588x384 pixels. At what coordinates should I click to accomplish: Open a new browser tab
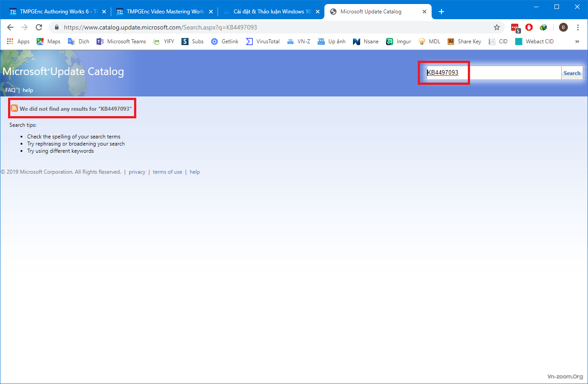tap(441, 12)
